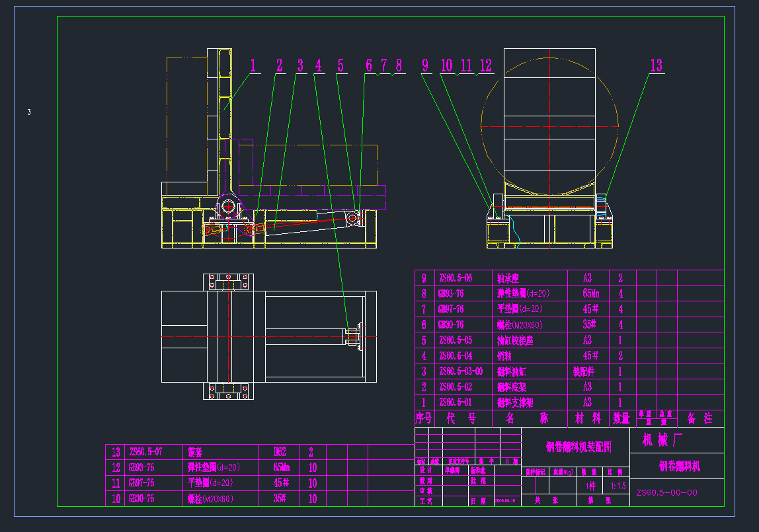Select callout number 9 above side view

pos(425,65)
